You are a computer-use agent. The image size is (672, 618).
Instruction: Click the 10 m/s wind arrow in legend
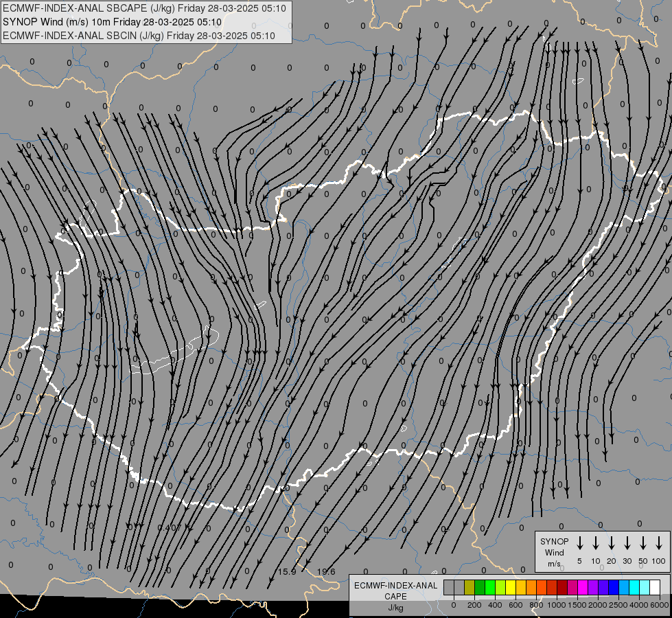595,543
